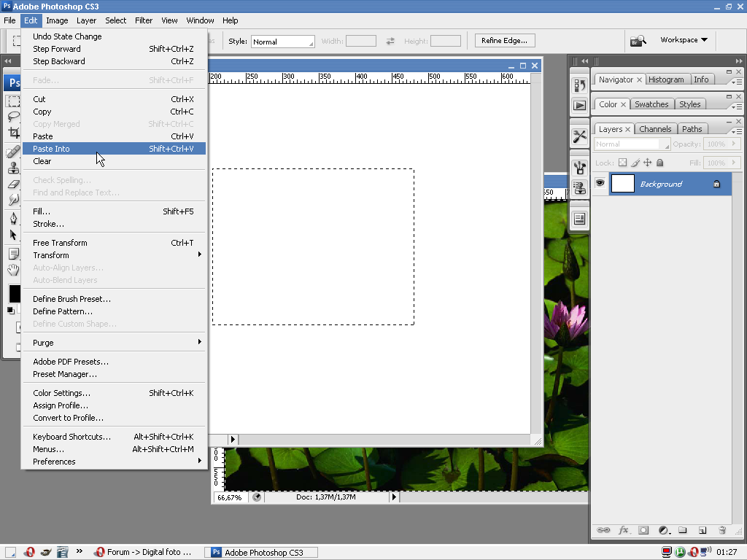
Task: Open the Clone Source panel icon
Action: 580,188
